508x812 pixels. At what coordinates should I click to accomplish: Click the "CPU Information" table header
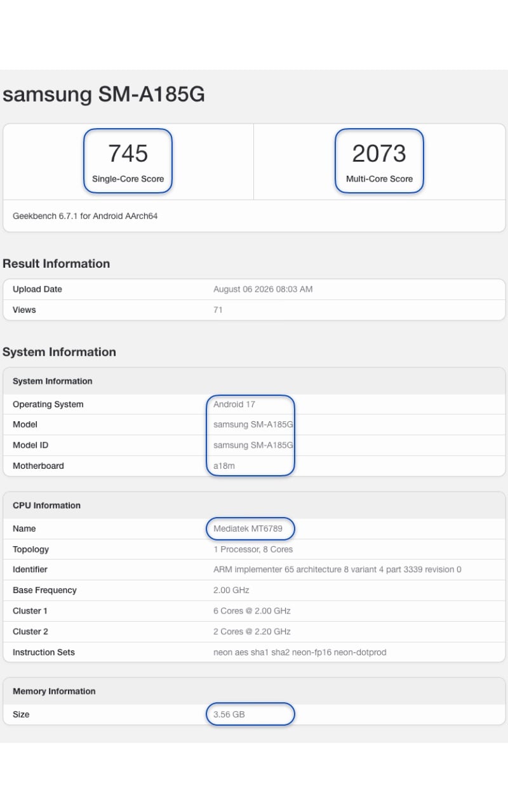pos(254,506)
